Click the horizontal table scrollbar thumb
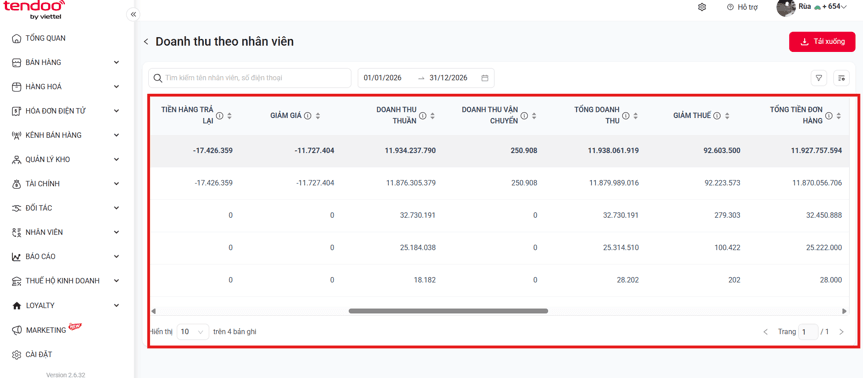 tap(448, 311)
